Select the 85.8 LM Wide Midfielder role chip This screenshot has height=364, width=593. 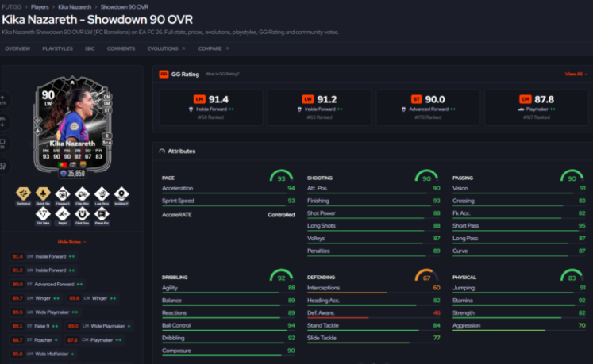point(43,354)
